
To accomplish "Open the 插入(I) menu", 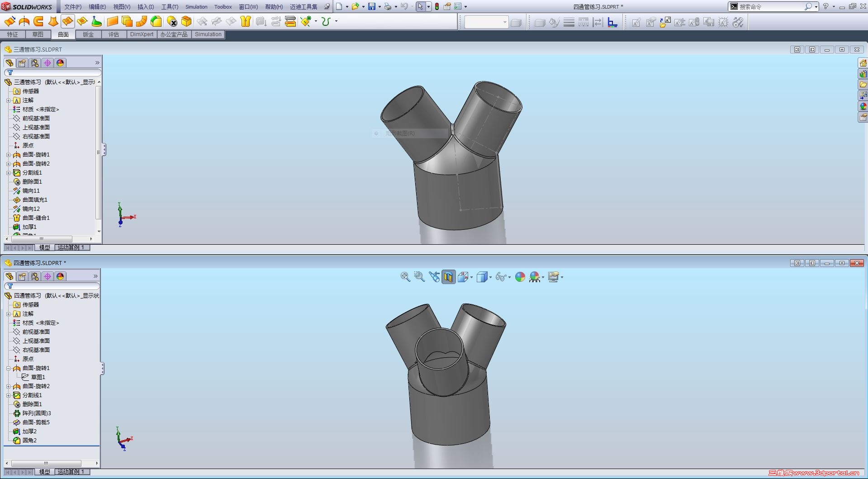I will [146, 7].
